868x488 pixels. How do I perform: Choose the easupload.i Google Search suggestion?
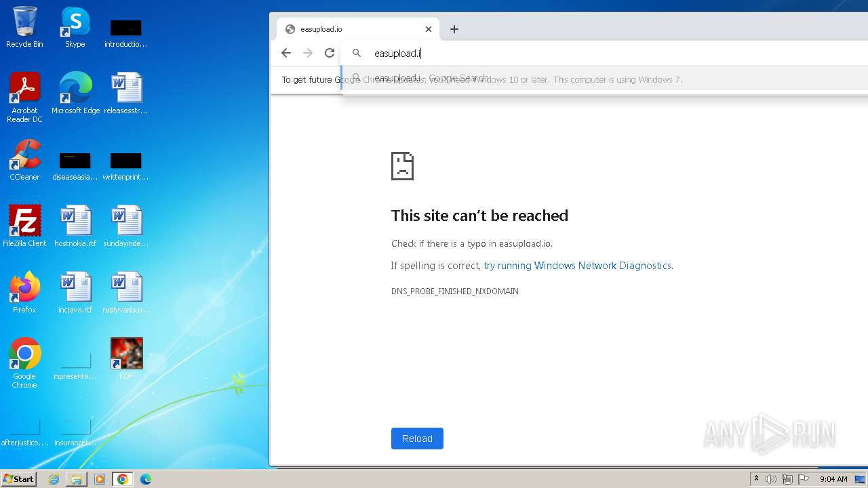click(605, 78)
